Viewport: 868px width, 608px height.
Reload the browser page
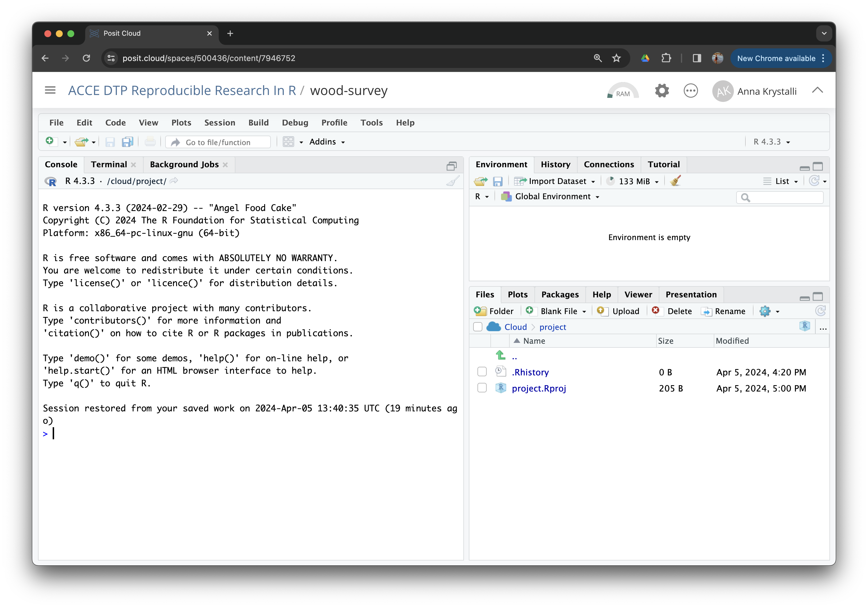coord(87,58)
